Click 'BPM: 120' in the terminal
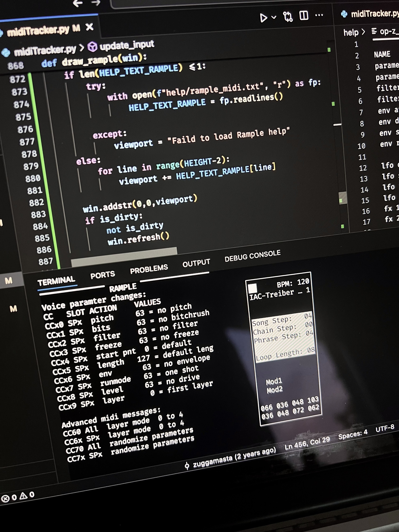 (293, 283)
